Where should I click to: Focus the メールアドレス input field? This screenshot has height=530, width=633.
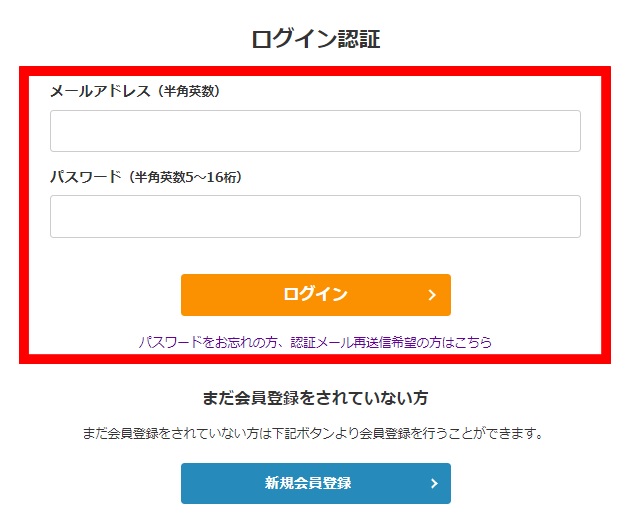tap(315, 131)
